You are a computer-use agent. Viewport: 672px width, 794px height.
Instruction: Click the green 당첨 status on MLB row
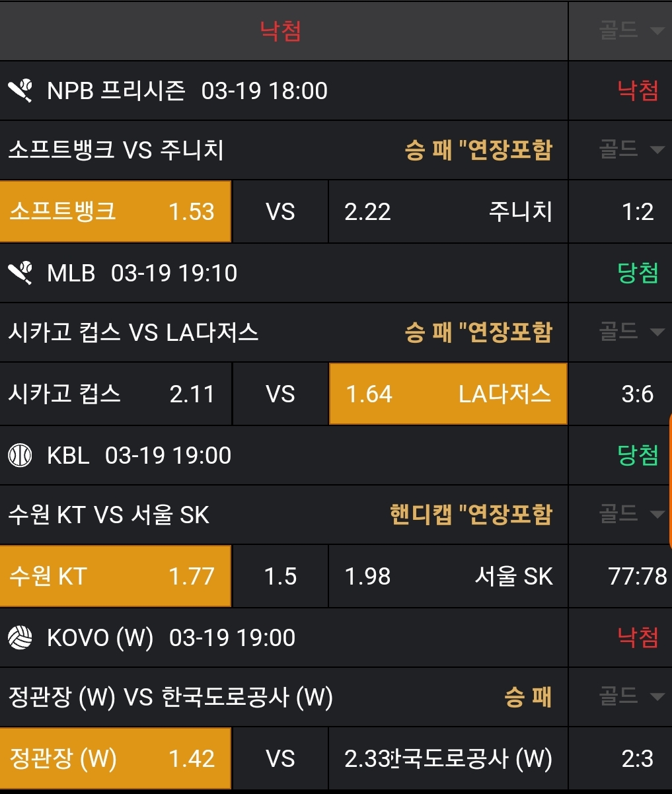pos(638,273)
